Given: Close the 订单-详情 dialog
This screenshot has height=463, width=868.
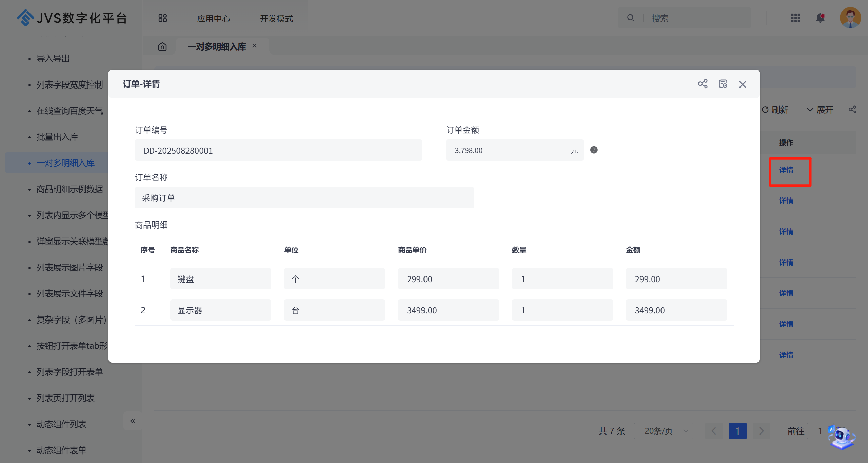Looking at the screenshot, I should click(743, 84).
